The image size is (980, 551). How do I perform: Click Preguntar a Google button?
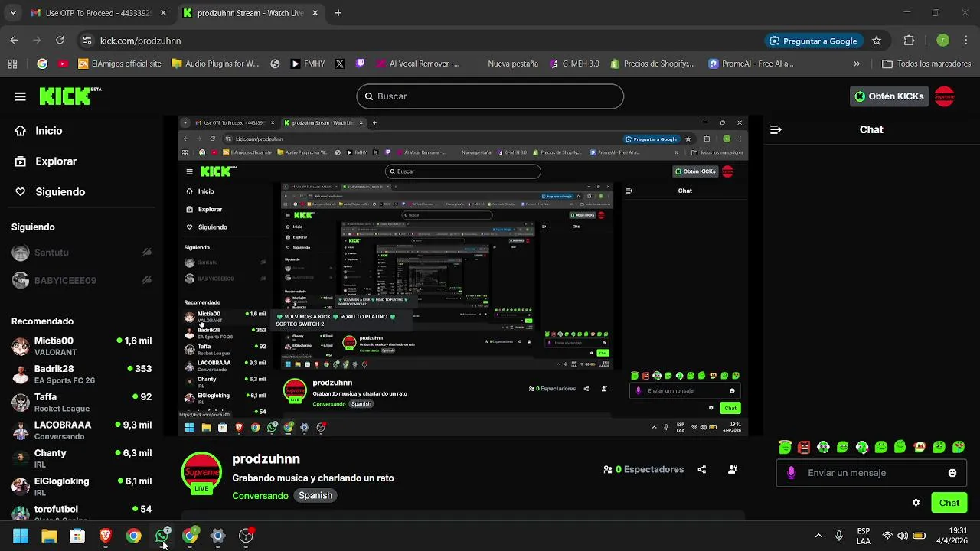click(x=813, y=41)
